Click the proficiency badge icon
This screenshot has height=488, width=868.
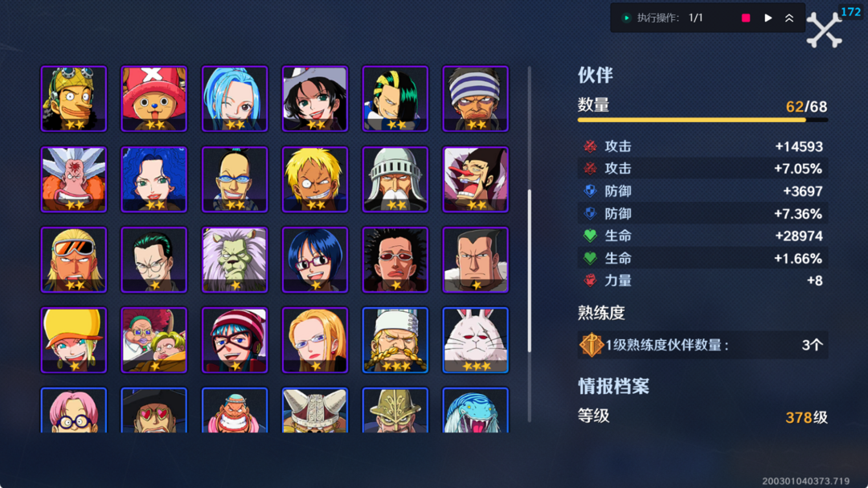pyautogui.click(x=592, y=345)
